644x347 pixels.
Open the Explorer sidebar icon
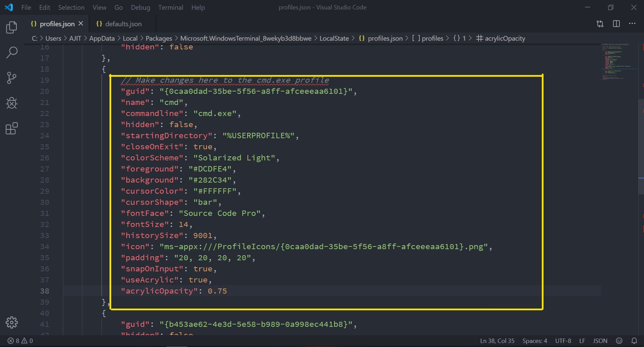click(x=11, y=28)
